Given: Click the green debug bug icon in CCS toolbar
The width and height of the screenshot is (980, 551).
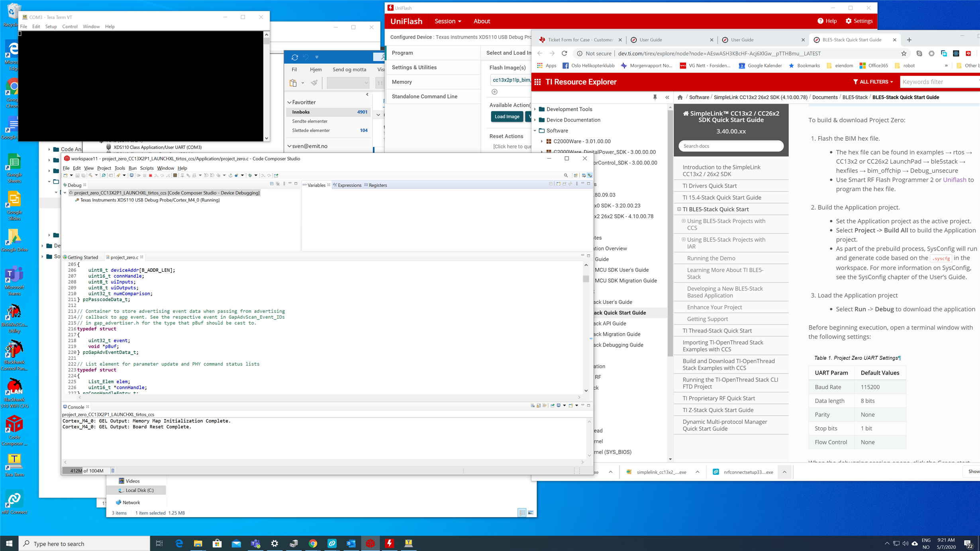Looking at the screenshot, I should [x=250, y=175].
